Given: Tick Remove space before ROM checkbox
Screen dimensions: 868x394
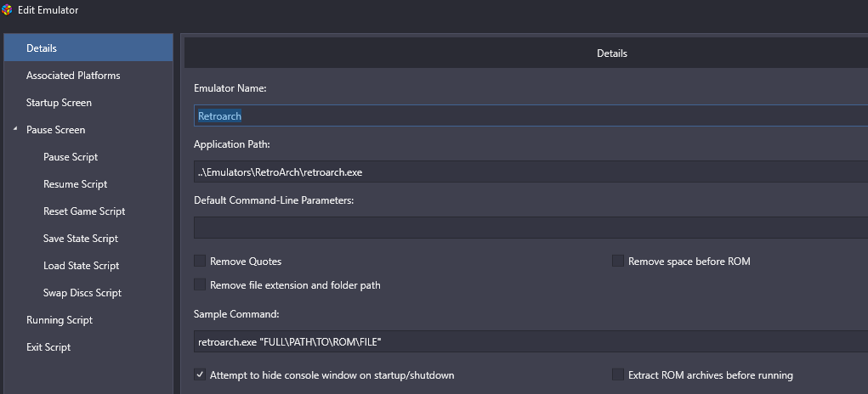Looking at the screenshot, I should [618, 261].
